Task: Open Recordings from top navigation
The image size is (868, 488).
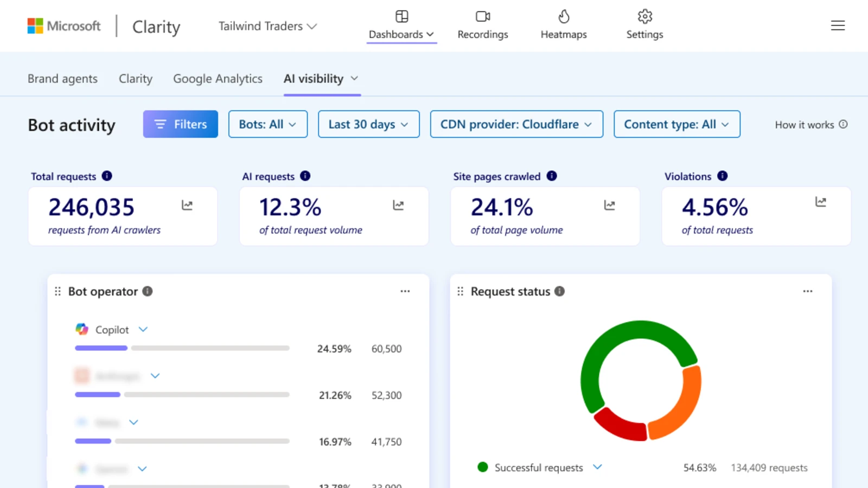Action: (x=483, y=25)
